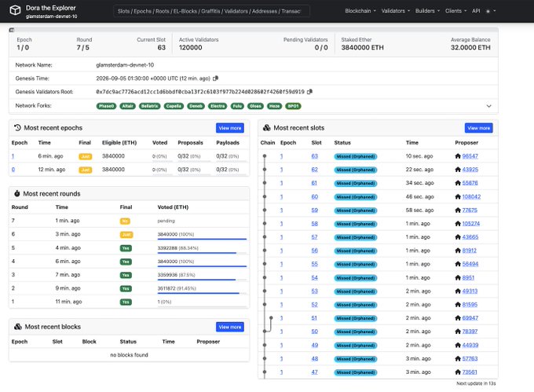Open proposer 69947 validator page

pos(470,317)
